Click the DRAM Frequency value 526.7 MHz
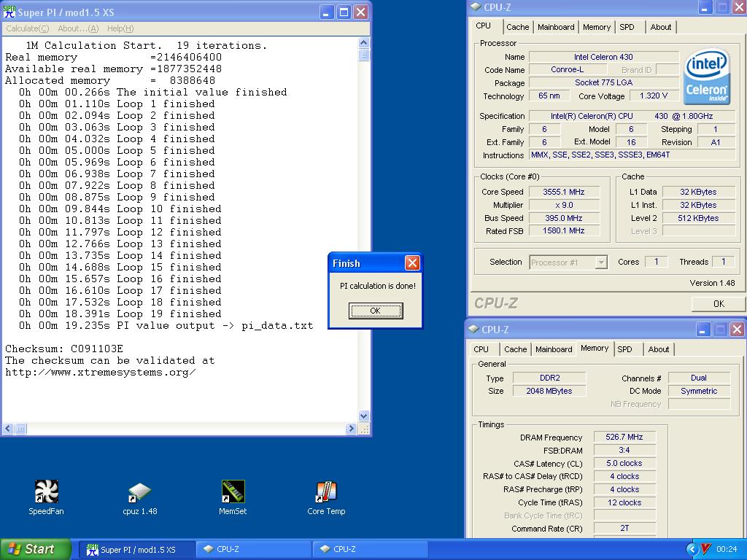This screenshot has width=747, height=560. (x=624, y=437)
